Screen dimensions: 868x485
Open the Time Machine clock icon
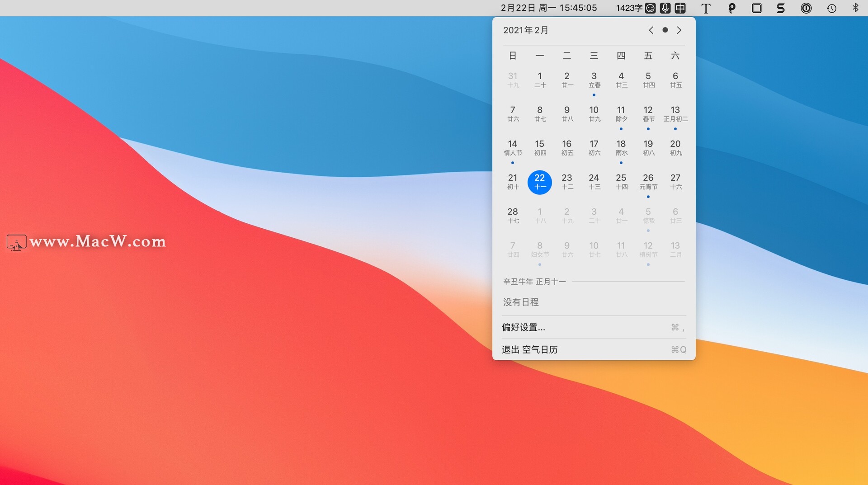tap(831, 8)
